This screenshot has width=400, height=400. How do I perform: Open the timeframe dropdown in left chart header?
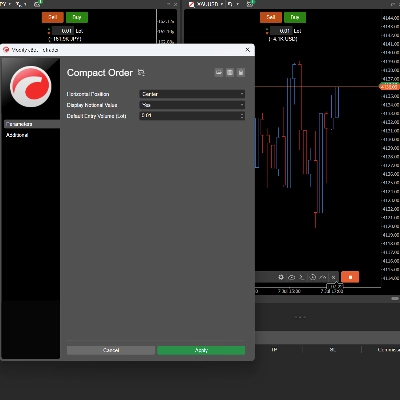coord(21,4)
